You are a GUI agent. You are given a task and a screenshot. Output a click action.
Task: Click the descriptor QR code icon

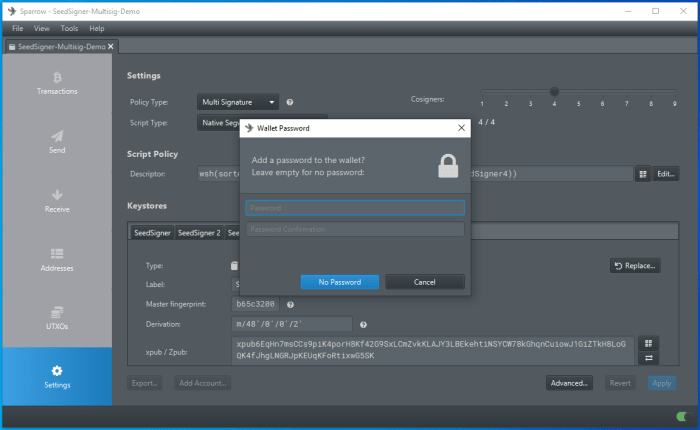click(x=642, y=173)
